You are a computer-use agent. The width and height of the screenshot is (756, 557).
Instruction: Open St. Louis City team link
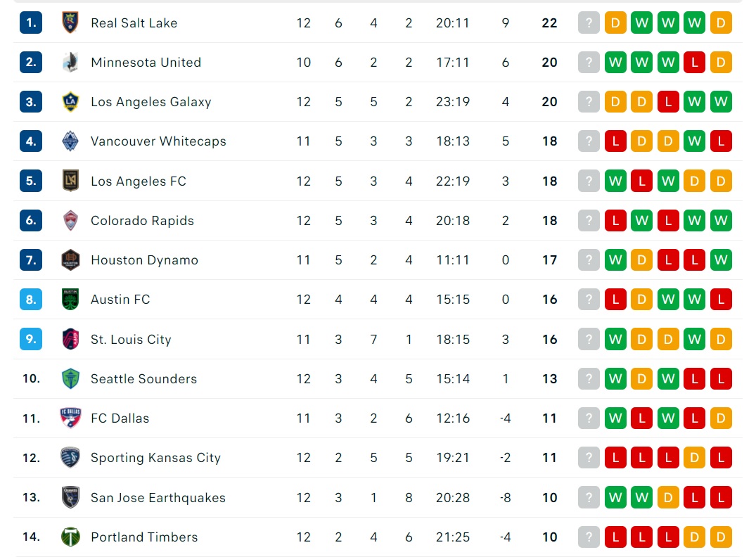[131, 339]
